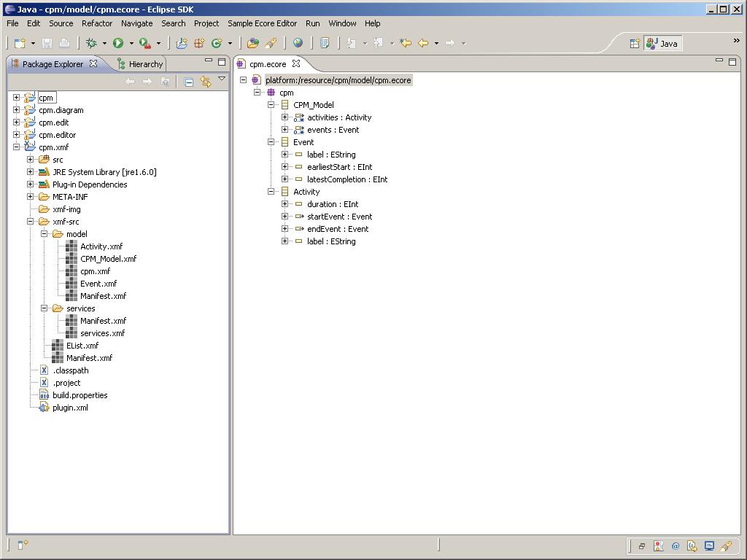Screen dimensions: 747x560
Task: Collapse the services folder
Action: 44,308
